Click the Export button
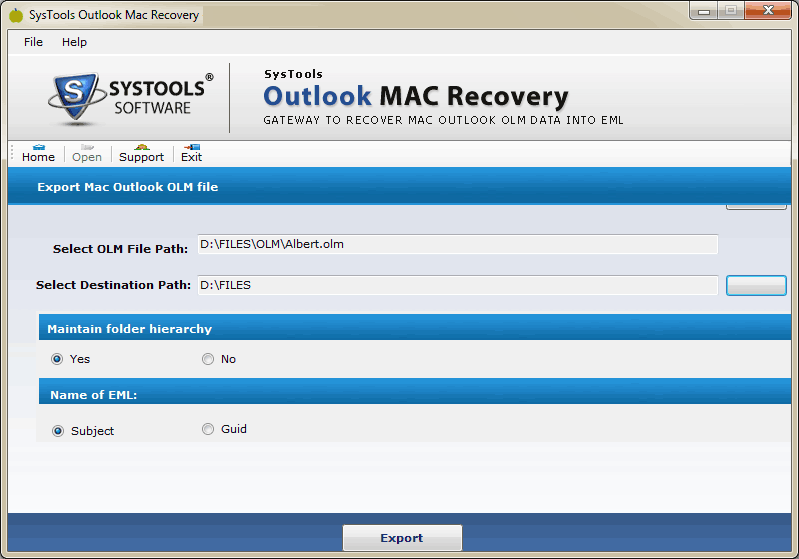Screen dimensions: 799x559 coord(402,538)
